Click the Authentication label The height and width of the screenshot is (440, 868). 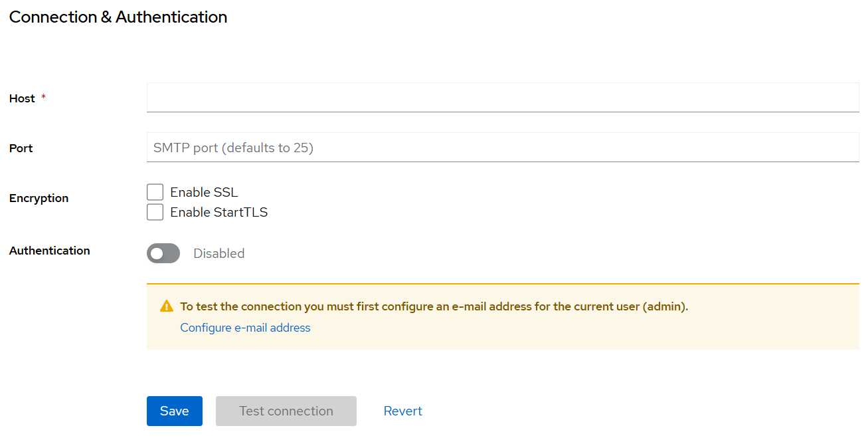[50, 251]
